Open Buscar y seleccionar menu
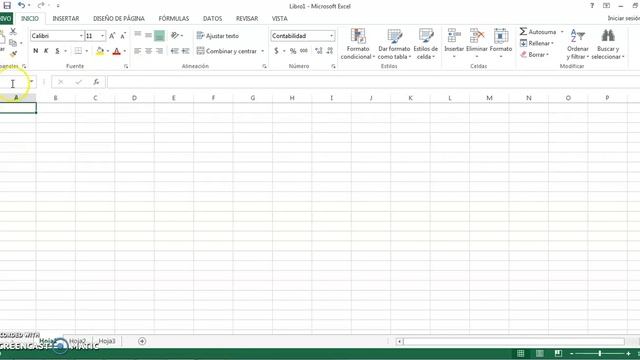Viewport: 640px width, 360px height. [608, 44]
